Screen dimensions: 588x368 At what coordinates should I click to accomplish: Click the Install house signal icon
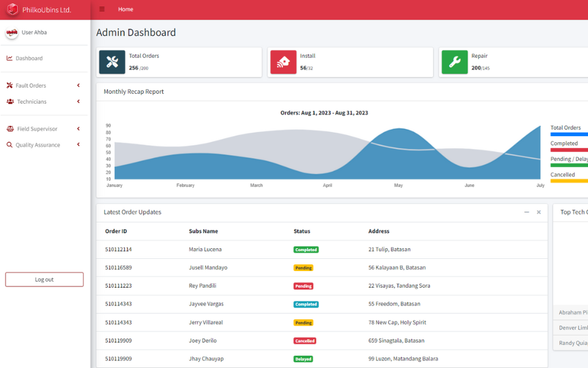(x=283, y=62)
